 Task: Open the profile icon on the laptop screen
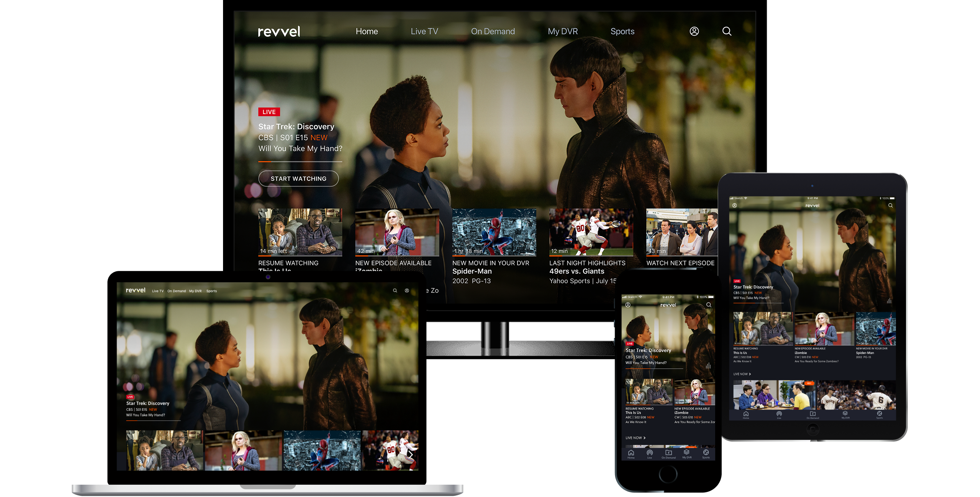(x=407, y=291)
